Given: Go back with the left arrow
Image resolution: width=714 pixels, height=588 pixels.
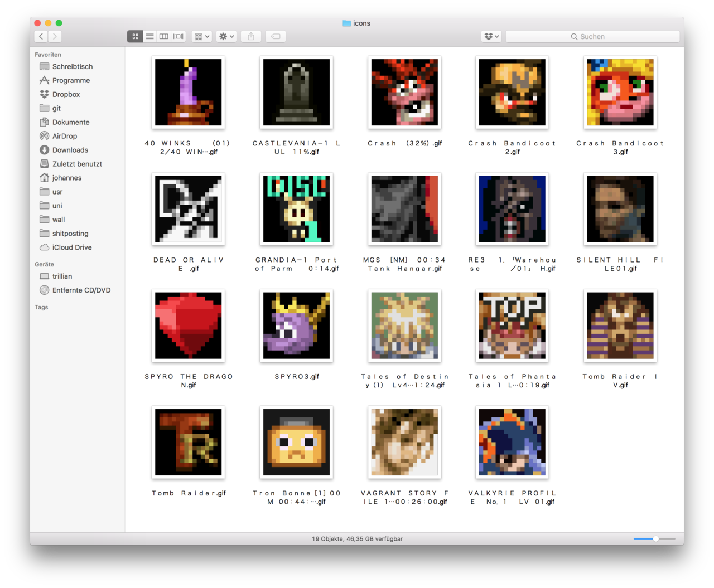Looking at the screenshot, I should 41,36.
